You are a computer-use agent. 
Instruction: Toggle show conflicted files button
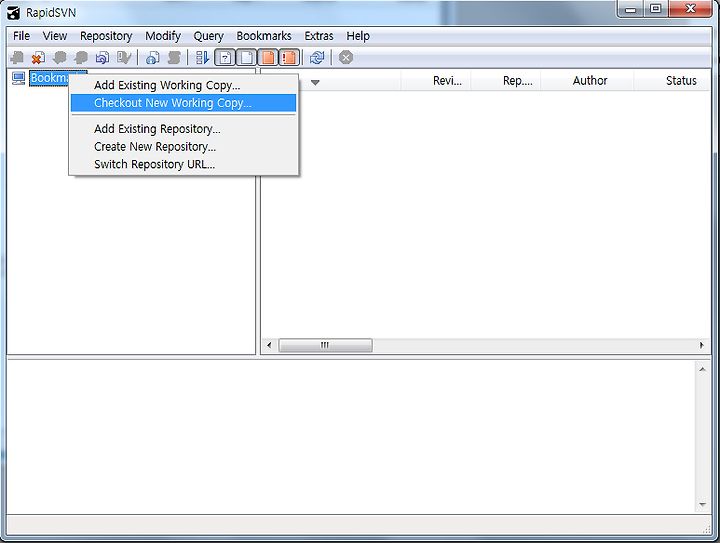289,57
